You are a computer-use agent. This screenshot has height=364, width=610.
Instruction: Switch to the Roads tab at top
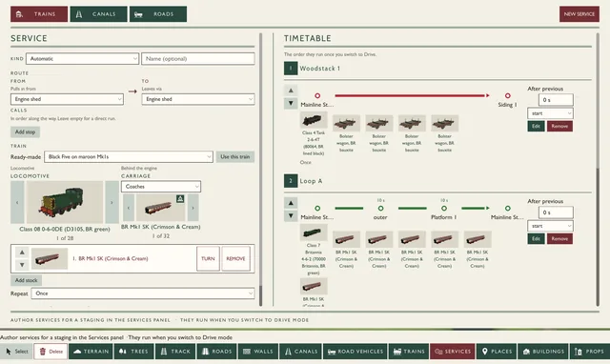[x=158, y=14]
